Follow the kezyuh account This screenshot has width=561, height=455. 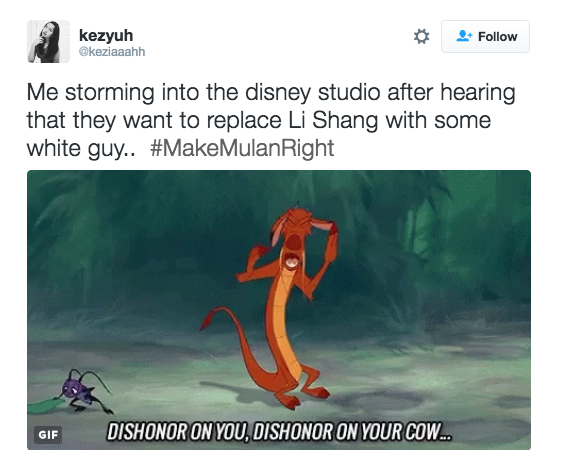485,36
